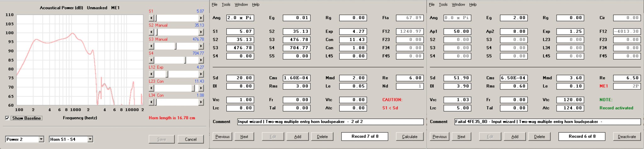Click Delete in Record 6 window
The width and height of the screenshot is (644, 149).
(540, 136)
